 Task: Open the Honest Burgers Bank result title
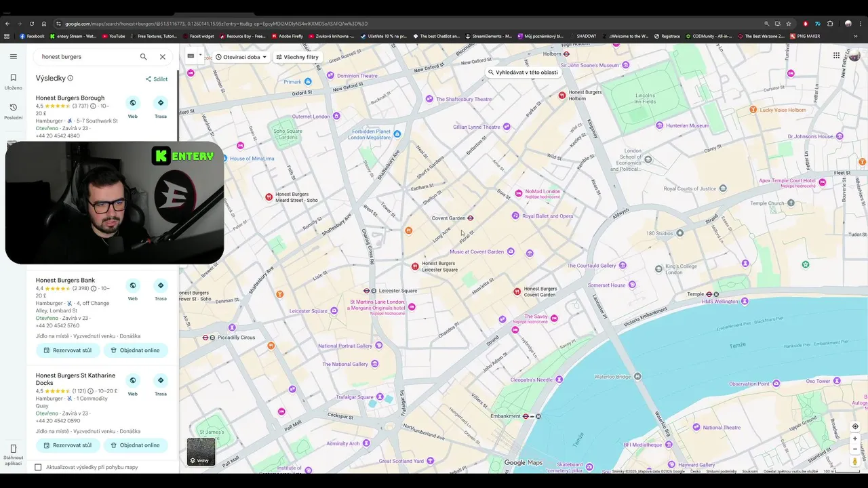(x=65, y=280)
